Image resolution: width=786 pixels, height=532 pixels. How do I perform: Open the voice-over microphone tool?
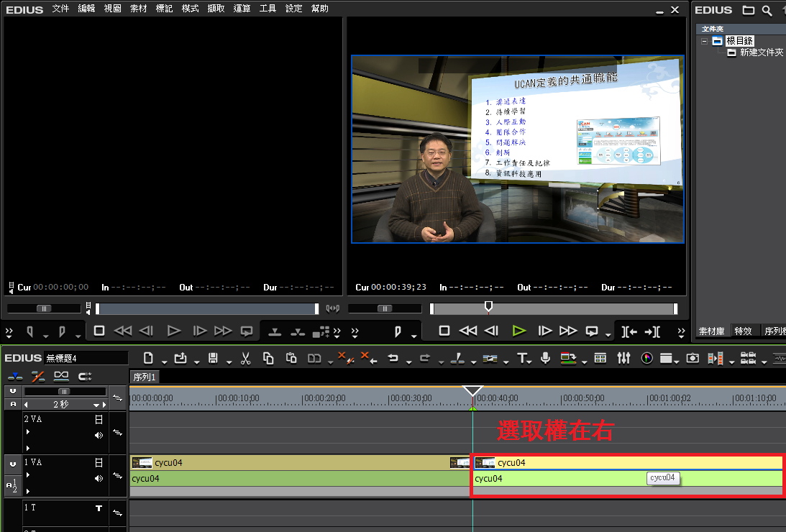coord(546,358)
